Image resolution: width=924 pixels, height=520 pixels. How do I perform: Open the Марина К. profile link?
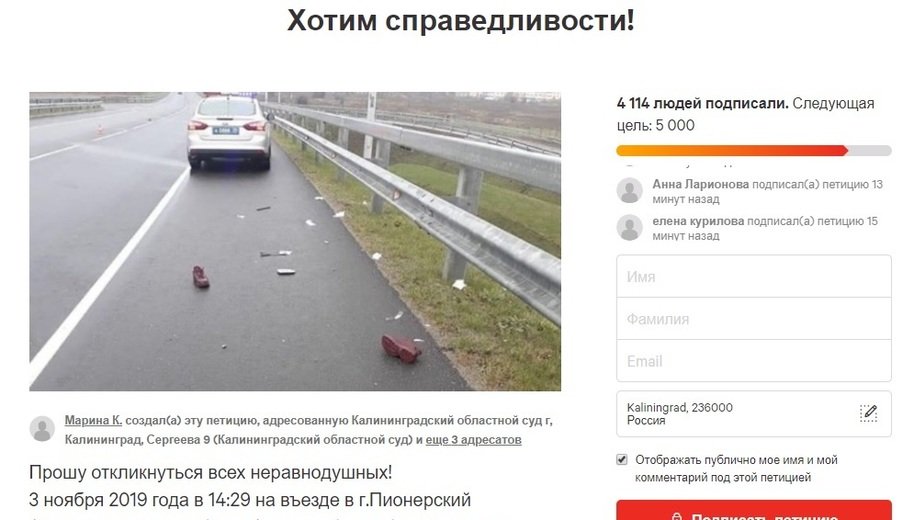point(93,420)
